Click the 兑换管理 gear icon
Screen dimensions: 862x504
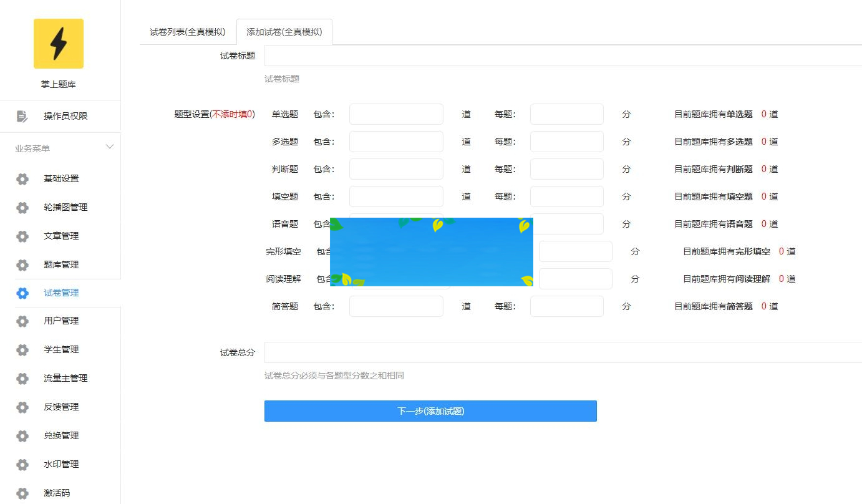click(22, 435)
